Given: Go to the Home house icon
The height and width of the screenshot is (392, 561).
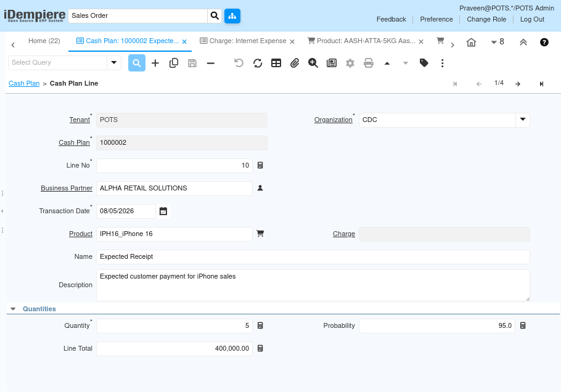Looking at the screenshot, I should pos(472,43).
